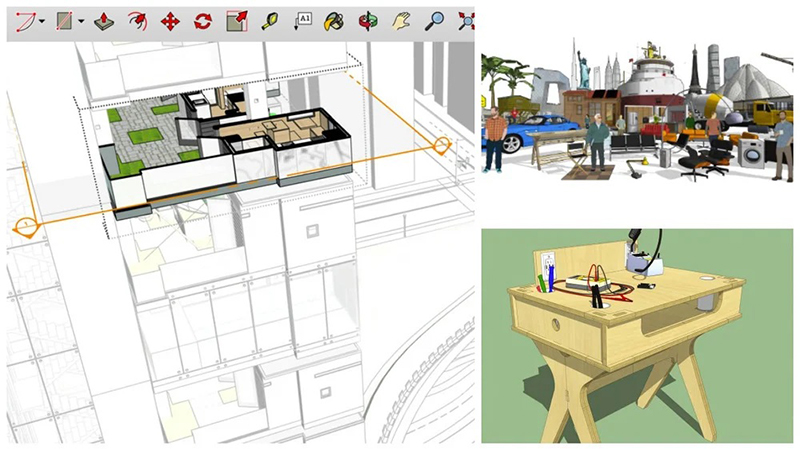Select the plywood desk model image
This screenshot has width=800, height=450.
click(x=640, y=335)
